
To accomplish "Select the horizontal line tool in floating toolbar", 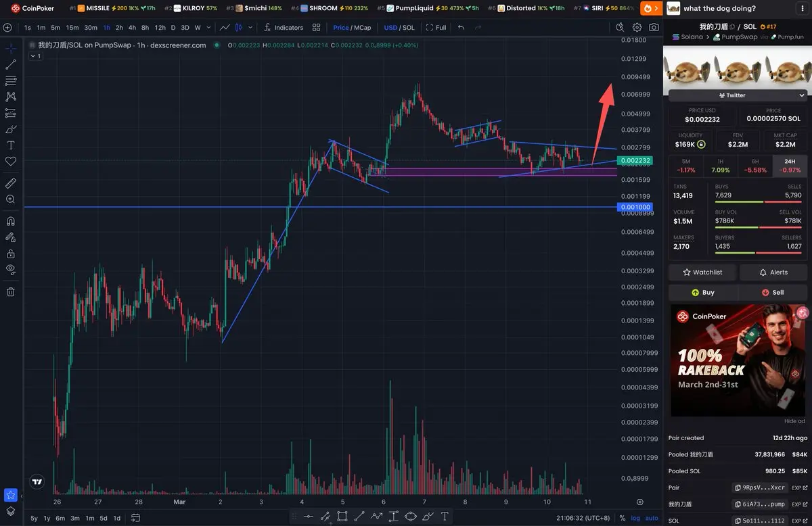I will pos(309,517).
